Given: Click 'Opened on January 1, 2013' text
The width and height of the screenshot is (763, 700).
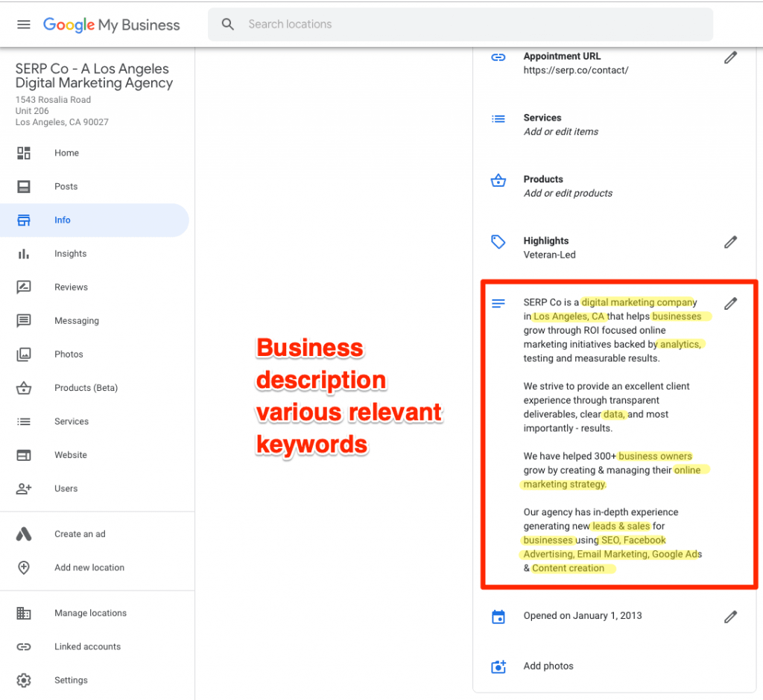Looking at the screenshot, I should pyautogui.click(x=583, y=615).
